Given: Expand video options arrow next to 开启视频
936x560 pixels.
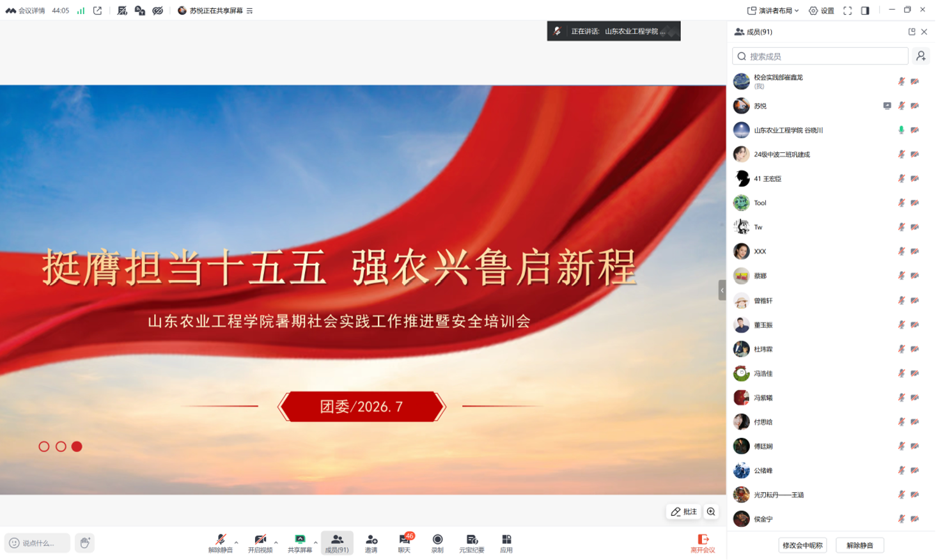Looking at the screenshot, I should (276, 543).
